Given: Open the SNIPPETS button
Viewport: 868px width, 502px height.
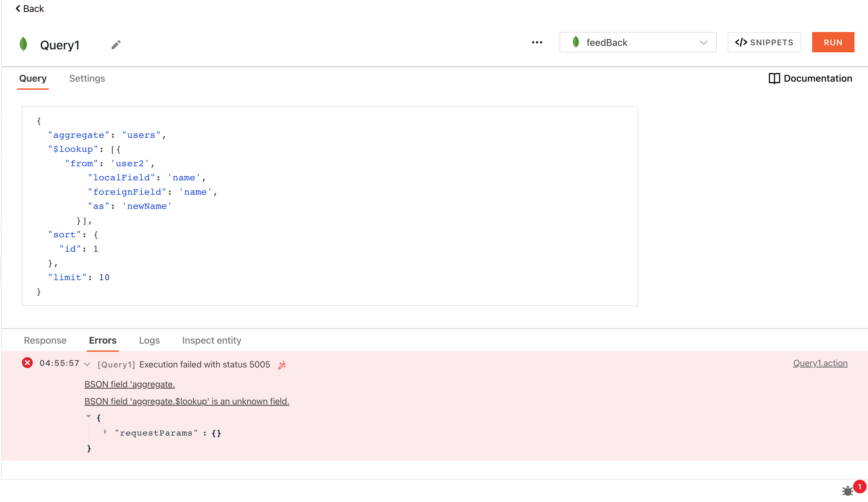Looking at the screenshot, I should (x=764, y=42).
